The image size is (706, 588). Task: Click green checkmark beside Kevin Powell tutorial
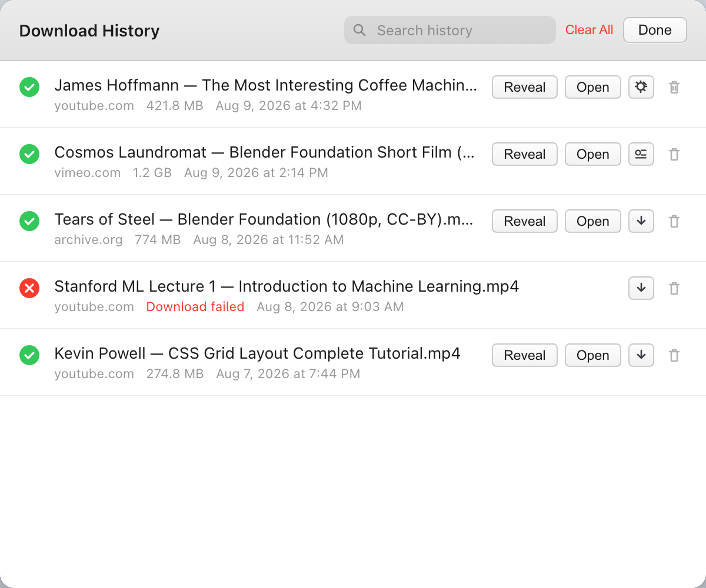(x=29, y=355)
